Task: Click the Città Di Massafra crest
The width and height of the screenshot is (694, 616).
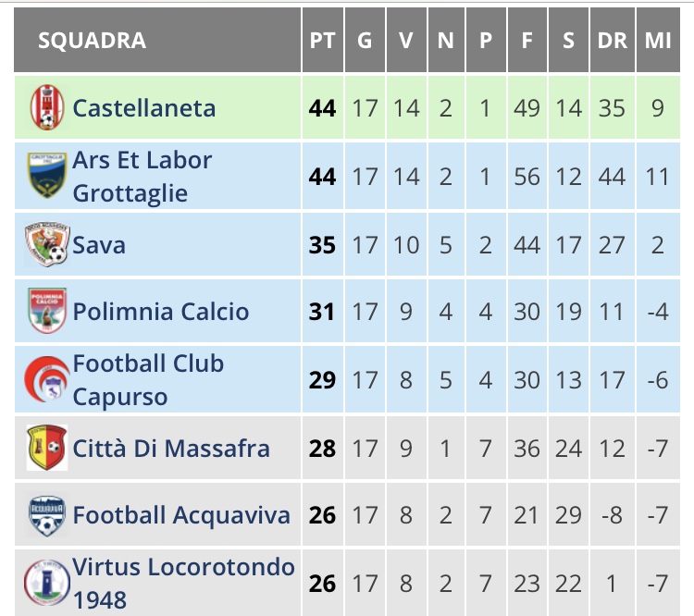Action: click(x=47, y=448)
